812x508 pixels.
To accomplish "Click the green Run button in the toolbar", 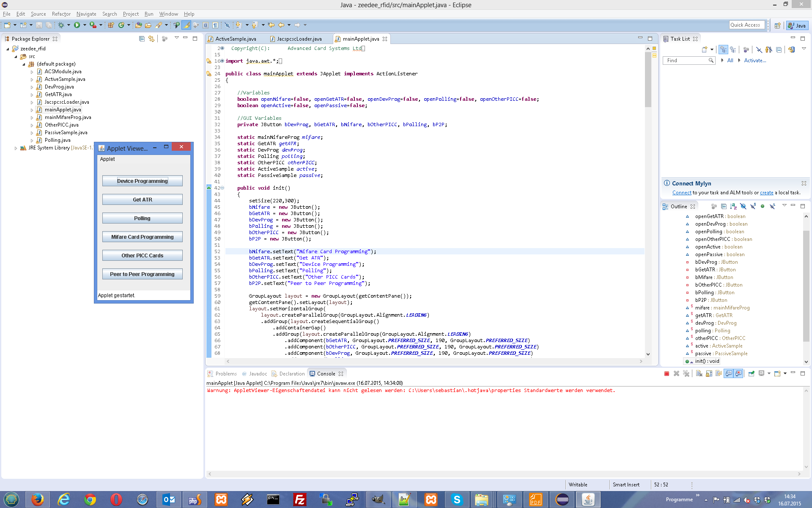I will pos(77,25).
